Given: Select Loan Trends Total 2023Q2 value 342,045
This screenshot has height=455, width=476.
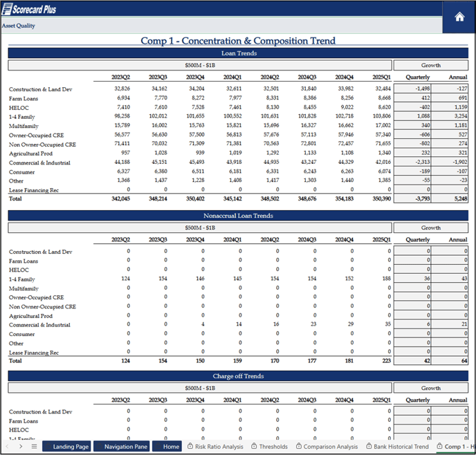Looking at the screenshot, I should tap(120, 198).
